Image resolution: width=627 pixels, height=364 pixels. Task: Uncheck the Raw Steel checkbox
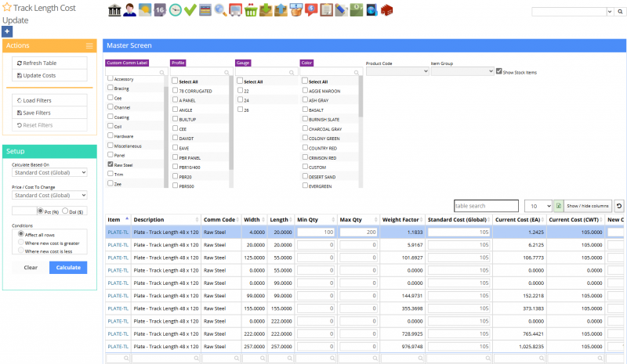click(110, 165)
